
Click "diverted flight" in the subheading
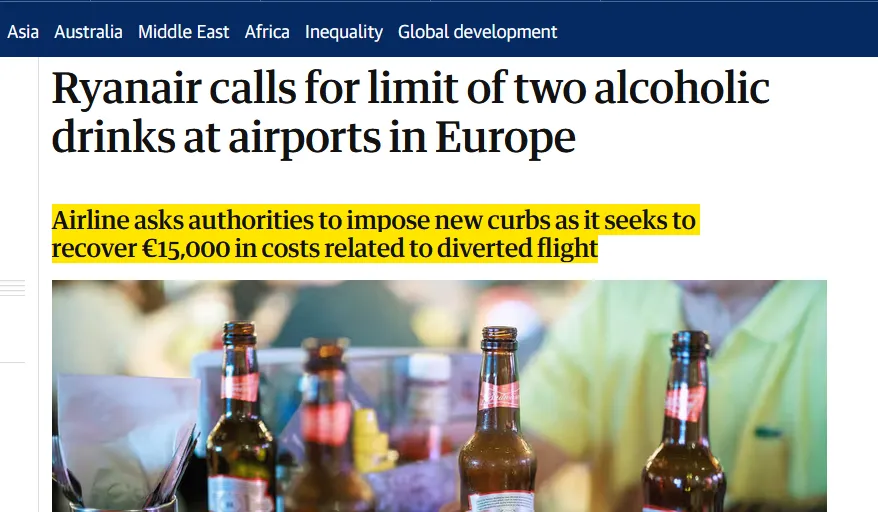pyautogui.click(x=517, y=248)
